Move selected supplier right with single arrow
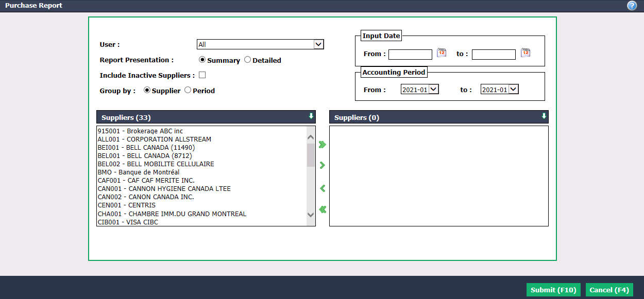Screen dimensions: 644x299 tap(323, 165)
